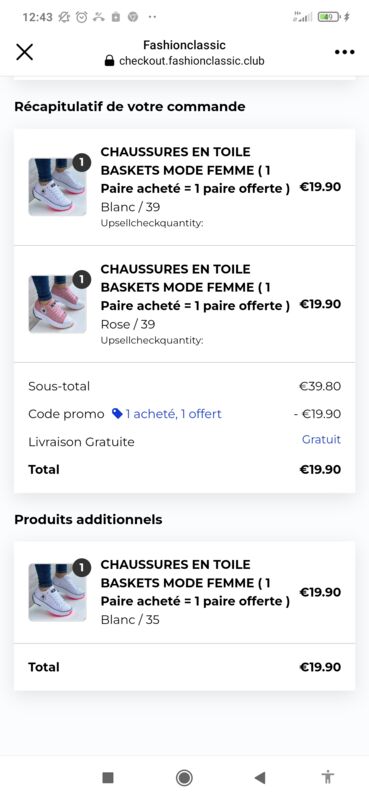Tap quantity badge on Rose / 39 item
The width and height of the screenshot is (369, 800).
click(82, 280)
